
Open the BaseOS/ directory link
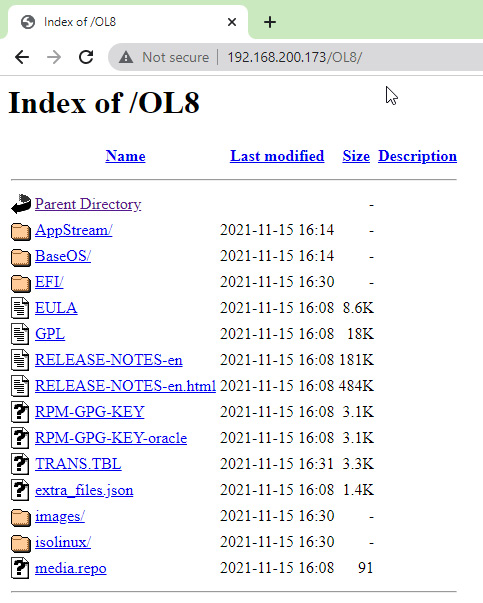coord(63,256)
